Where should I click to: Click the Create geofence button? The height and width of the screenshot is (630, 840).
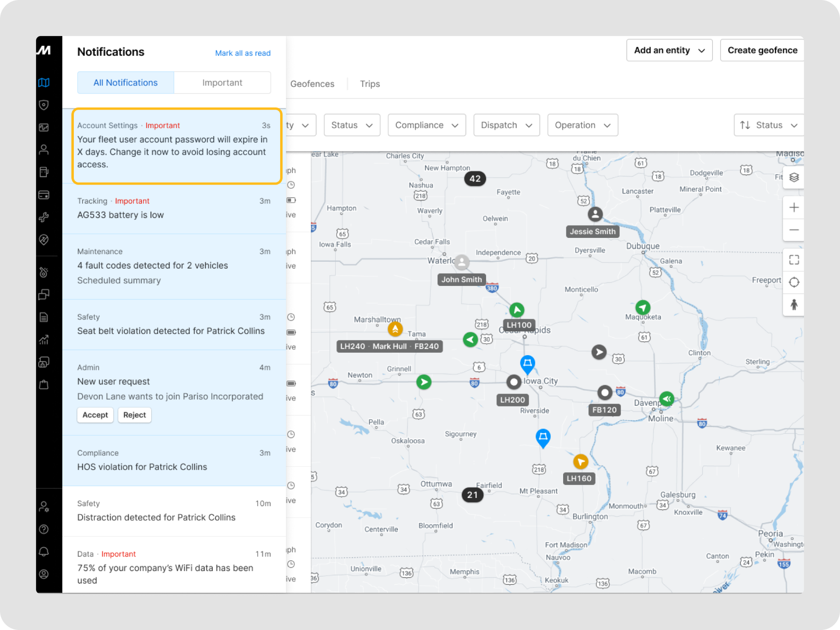coord(762,50)
